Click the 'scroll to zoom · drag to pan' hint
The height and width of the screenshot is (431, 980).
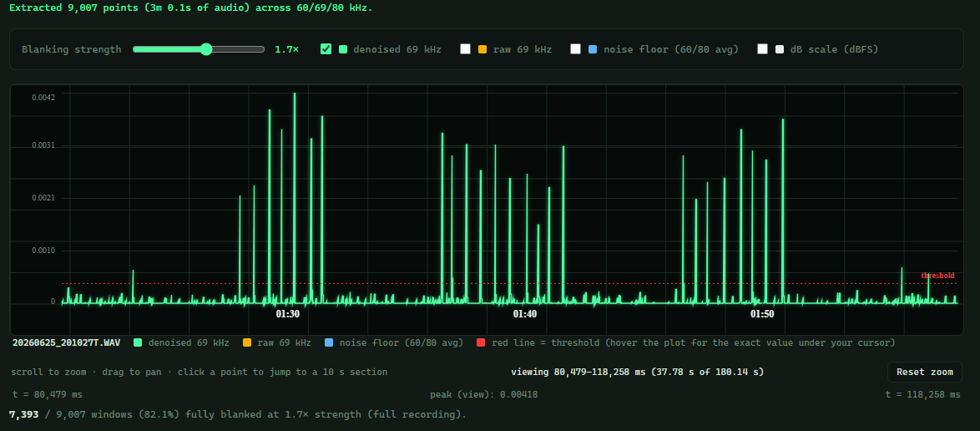199,372
